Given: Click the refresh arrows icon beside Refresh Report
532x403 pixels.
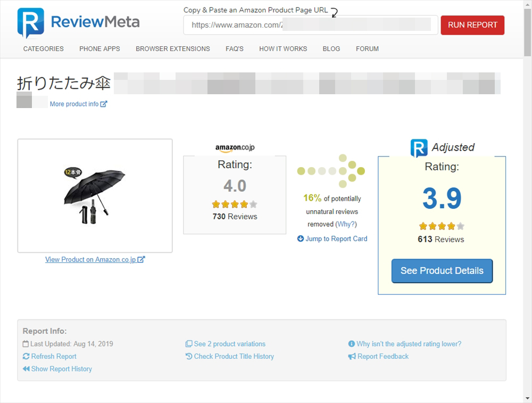Looking at the screenshot, I should pos(26,356).
